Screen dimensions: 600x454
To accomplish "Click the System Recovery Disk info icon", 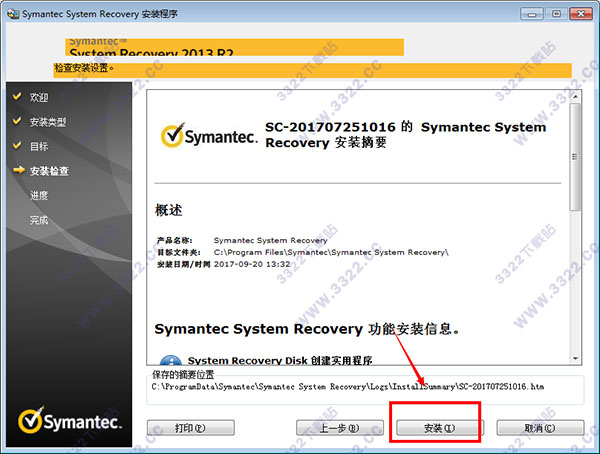I will pyautogui.click(x=170, y=360).
